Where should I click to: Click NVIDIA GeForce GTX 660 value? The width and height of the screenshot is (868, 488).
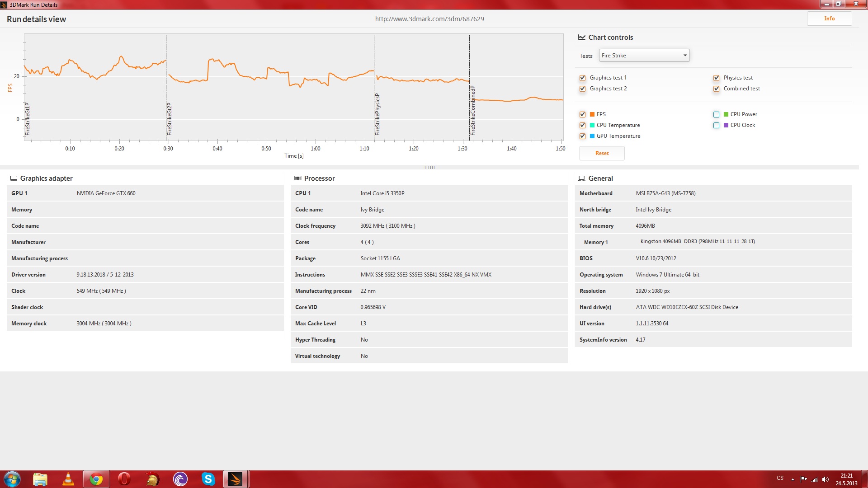[x=106, y=193]
